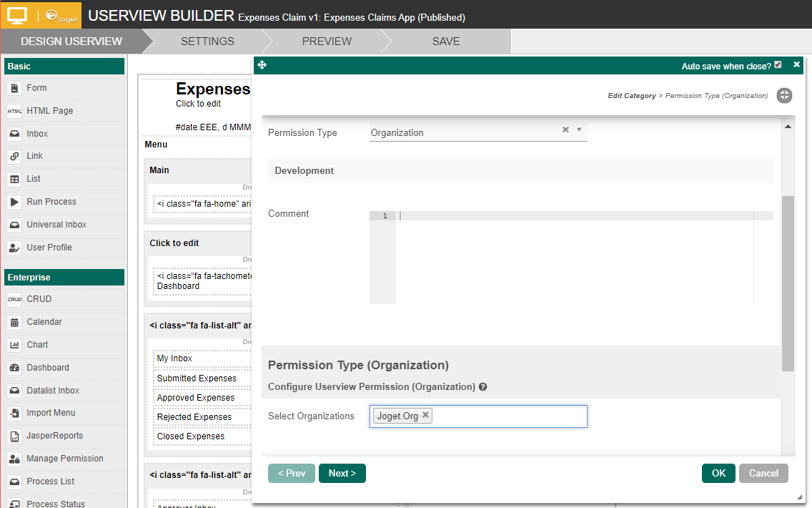Clear the Organization selection in Permission Type
This screenshot has width=812, height=508.
tap(565, 130)
